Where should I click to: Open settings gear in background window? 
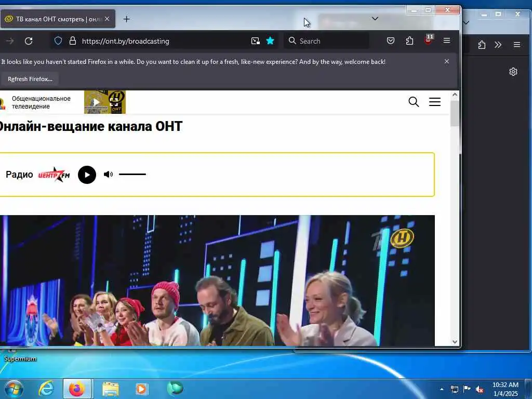(x=513, y=72)
